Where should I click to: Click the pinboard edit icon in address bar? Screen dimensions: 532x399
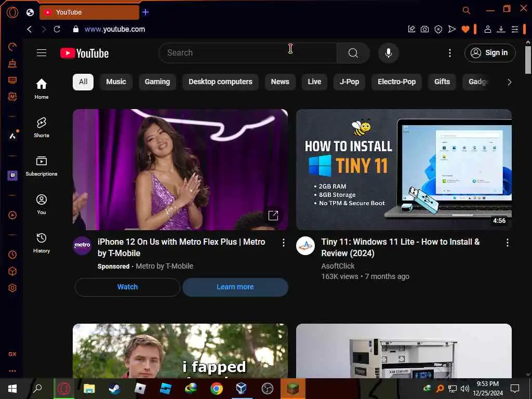411,29
